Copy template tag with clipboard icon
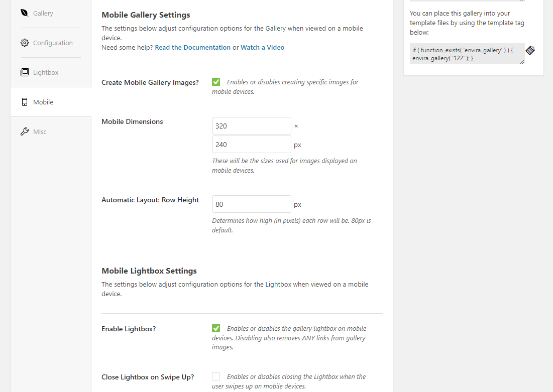 click(530, 50)
